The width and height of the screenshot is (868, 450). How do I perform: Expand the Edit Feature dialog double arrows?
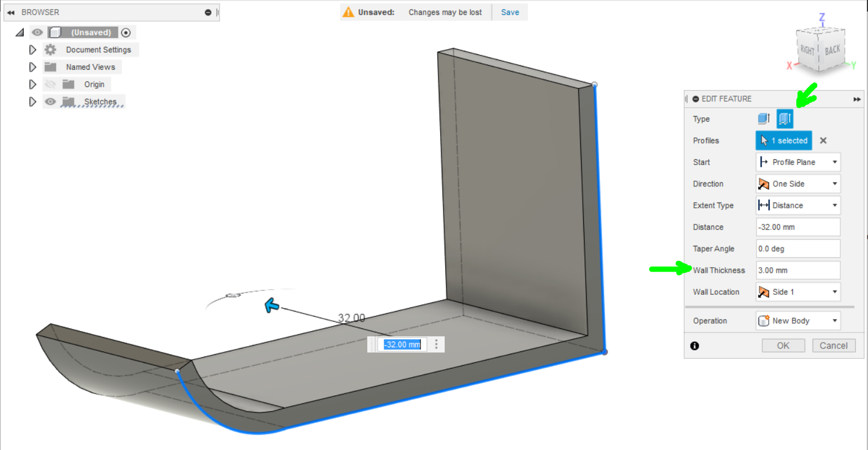pyautogui.click(x=856, y=99)
